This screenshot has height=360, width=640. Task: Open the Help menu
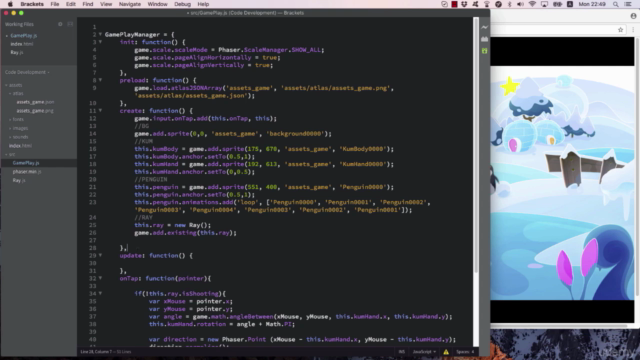tap(203, 4)
